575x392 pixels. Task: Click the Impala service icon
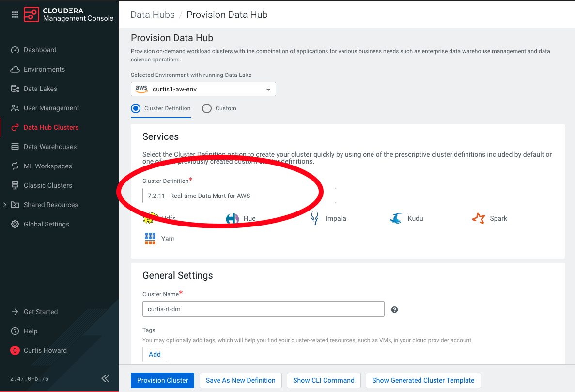pos(314,218)
